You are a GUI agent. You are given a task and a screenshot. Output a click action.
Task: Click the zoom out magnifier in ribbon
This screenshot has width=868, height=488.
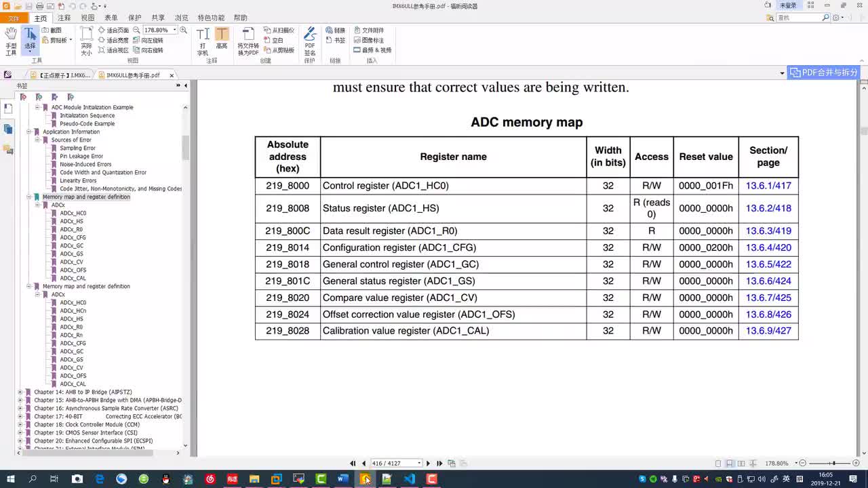click(136, 30)
